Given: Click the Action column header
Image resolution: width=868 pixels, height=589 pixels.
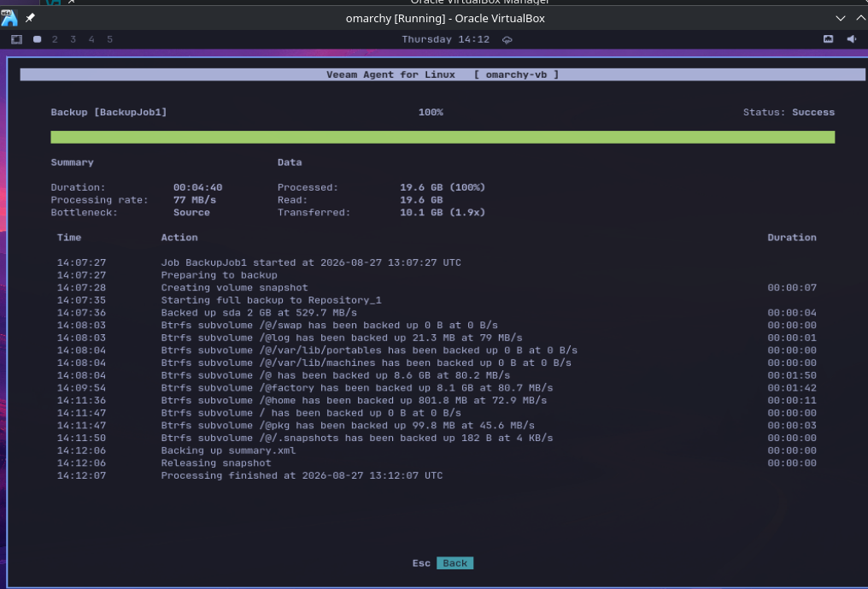Looking at the screenshot, I should click(x=179, y=237).
